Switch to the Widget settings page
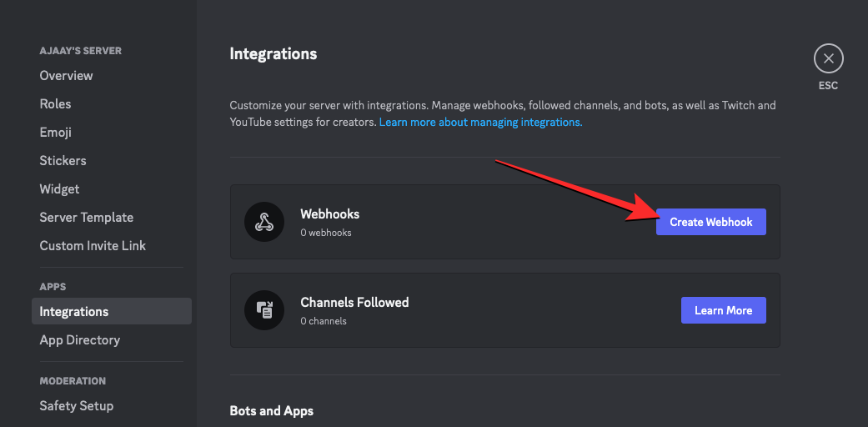868x427 pixels. tap(59, 188)
